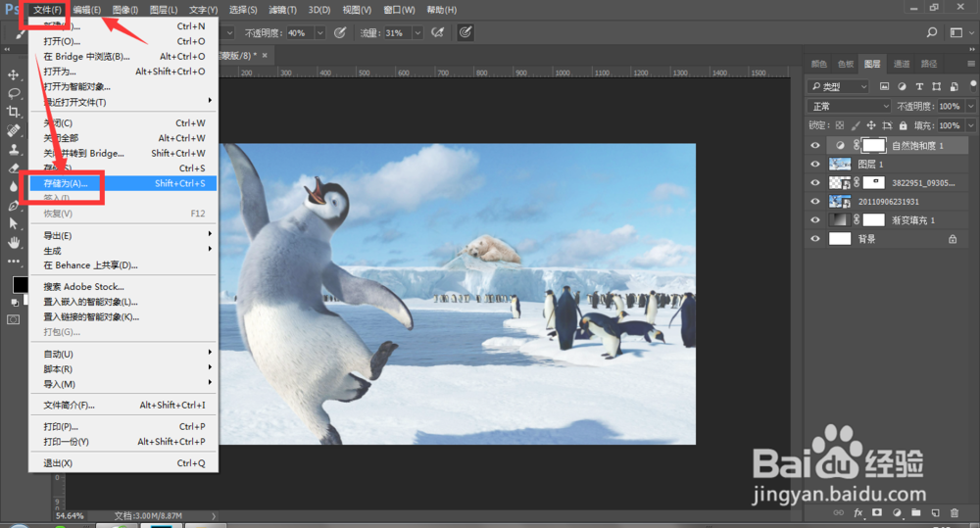The width and height of the screenshot is (980, 528).
Task: Select the Hand tool
Action: pyautogui.click(x=13, y=242)
